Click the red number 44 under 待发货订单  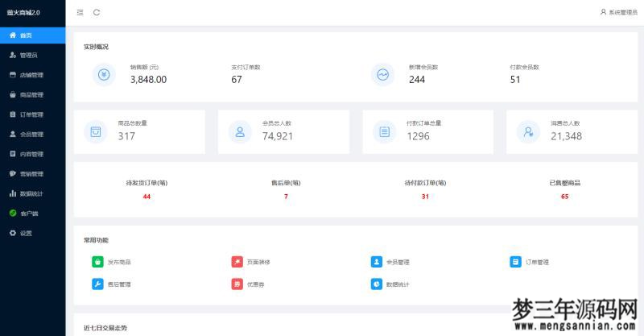click(x=147, y=197)
